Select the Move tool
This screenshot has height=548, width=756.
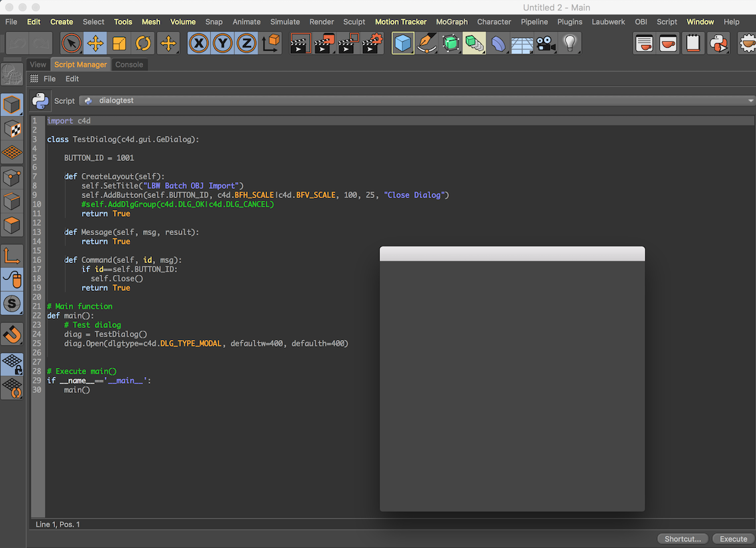[x=95, y=44]
